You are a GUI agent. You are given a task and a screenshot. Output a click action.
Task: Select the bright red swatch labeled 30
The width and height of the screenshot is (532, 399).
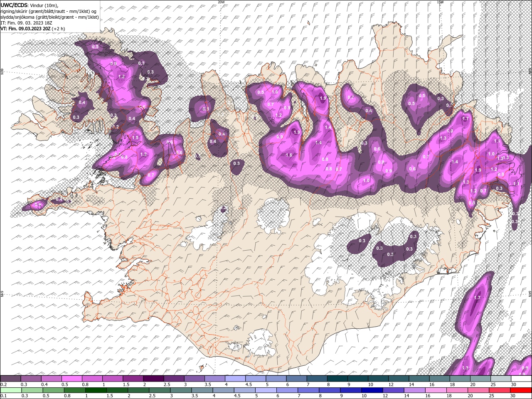click(x=521, y=390)
